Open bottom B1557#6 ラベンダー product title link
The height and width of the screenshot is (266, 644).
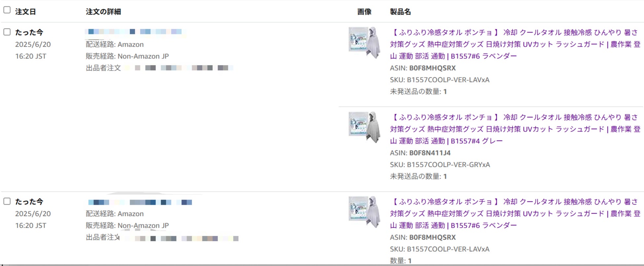tap(515, 213)
